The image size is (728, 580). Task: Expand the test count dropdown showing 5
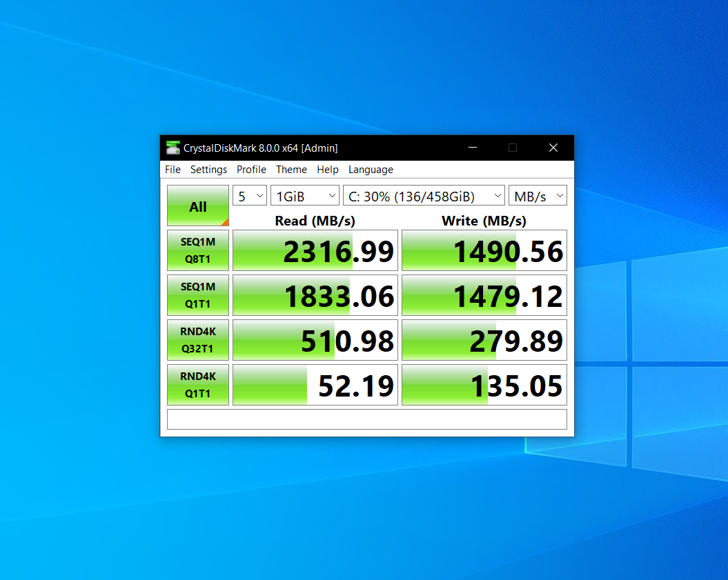250,196
